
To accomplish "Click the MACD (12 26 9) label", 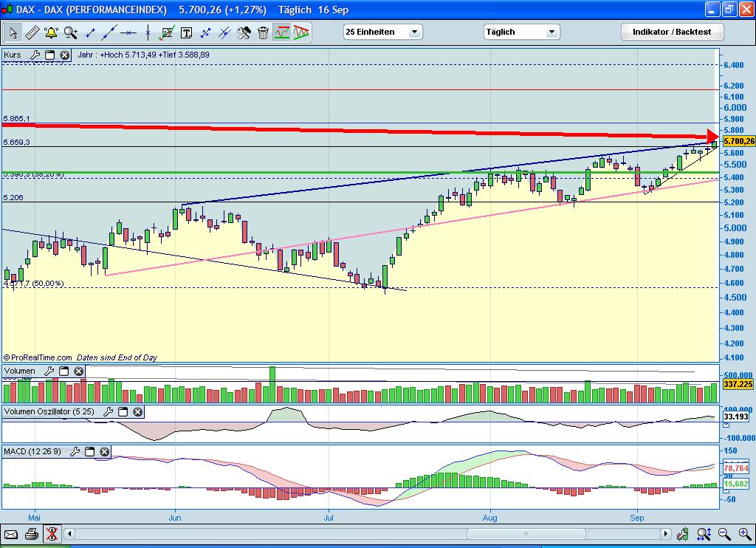I will tap(32, 451).
